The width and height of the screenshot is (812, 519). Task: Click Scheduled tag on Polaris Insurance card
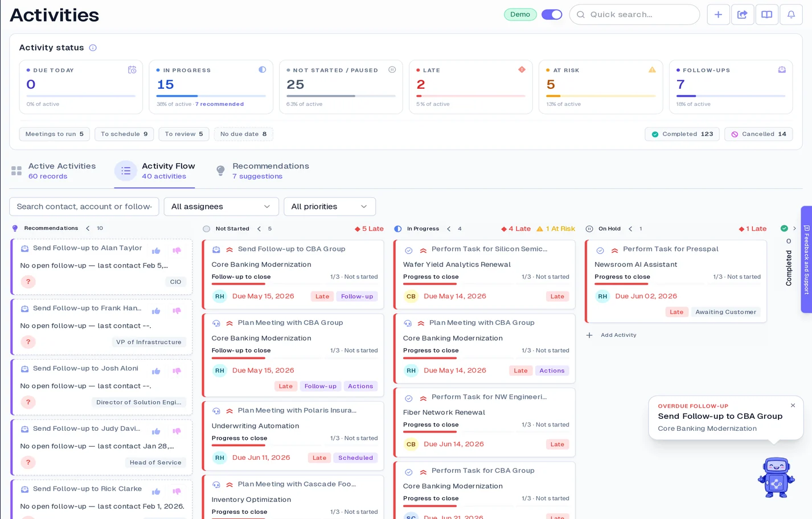pyautogui.click(x=355, y=458)
